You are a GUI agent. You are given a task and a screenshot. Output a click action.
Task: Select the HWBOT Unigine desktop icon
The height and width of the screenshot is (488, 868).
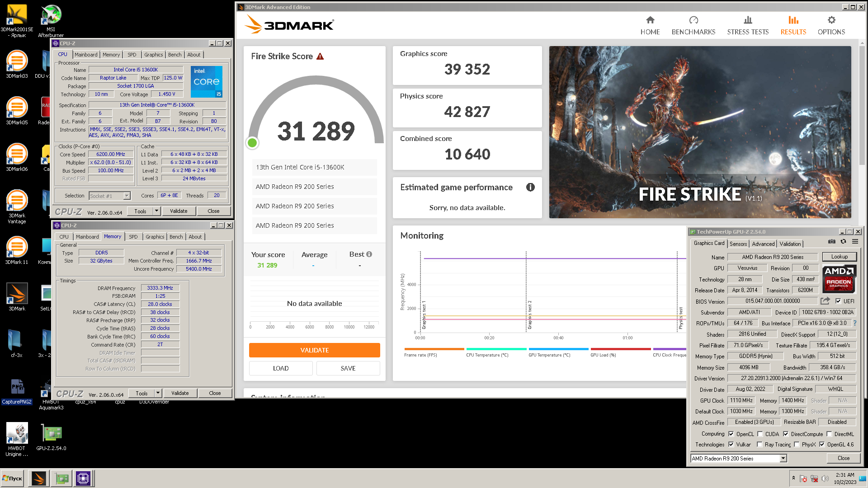(x=17, y=439)
